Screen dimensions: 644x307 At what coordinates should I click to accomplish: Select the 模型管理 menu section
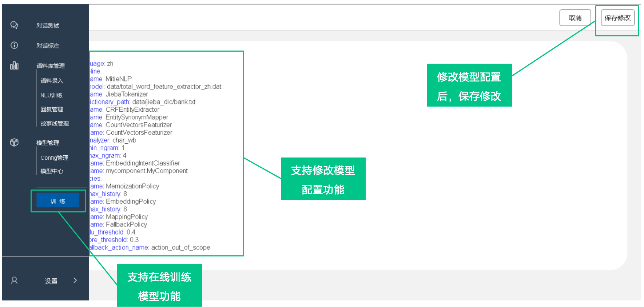click(x=48, y=143)
